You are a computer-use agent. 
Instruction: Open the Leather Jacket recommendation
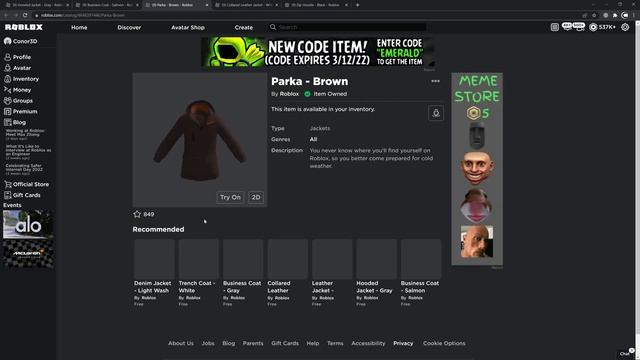coord(332,273)
